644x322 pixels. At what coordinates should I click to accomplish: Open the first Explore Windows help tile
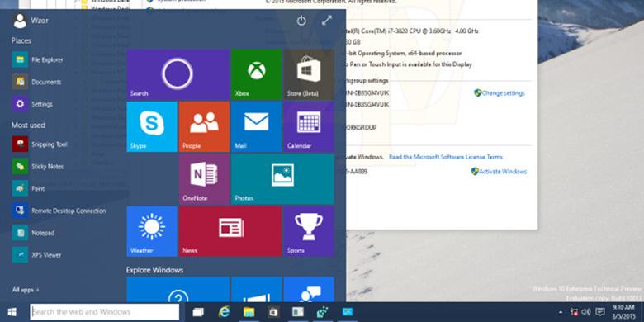[178, 290]
